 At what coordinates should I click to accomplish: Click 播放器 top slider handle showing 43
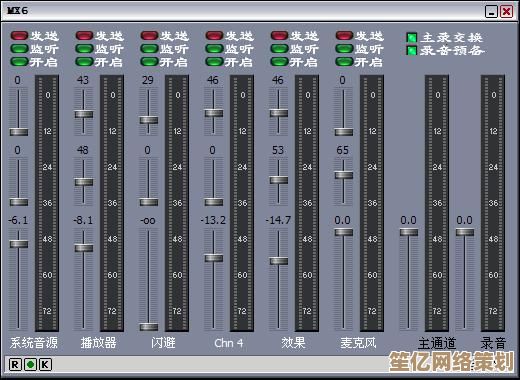[x=84, y=114]
